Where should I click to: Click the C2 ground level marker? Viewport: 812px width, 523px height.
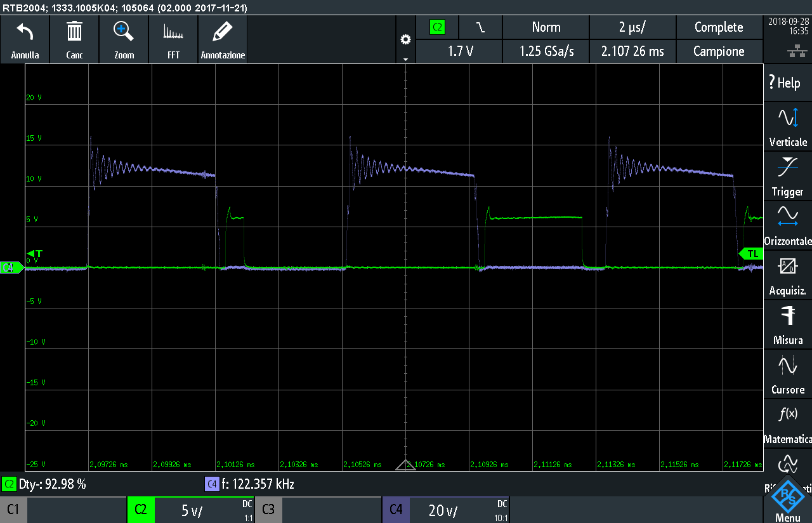pos(11,268)
